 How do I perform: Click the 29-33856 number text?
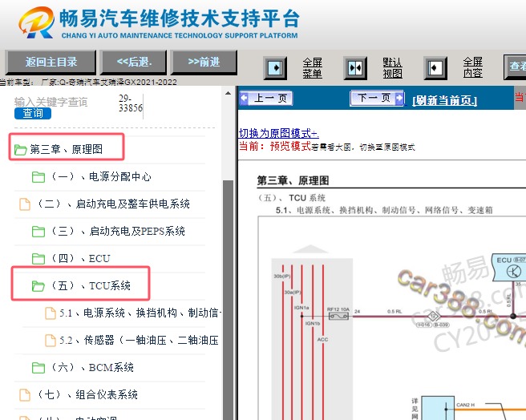tap(131, 103)
